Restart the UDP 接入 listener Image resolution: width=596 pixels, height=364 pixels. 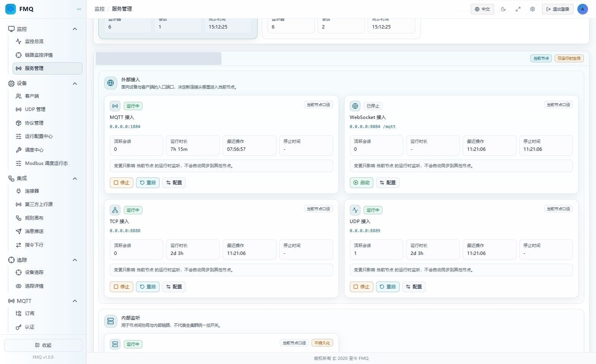[388, 286]
